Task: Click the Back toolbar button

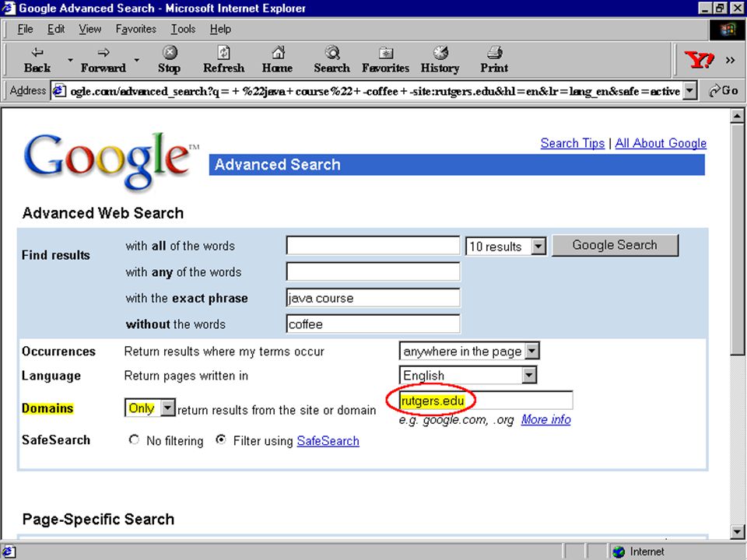Action: [37, 60]
